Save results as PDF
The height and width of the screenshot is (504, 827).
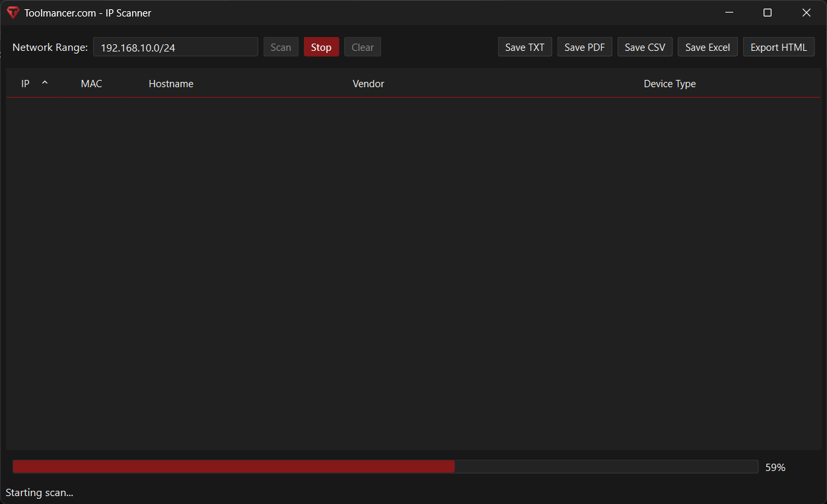coord(585,47)
